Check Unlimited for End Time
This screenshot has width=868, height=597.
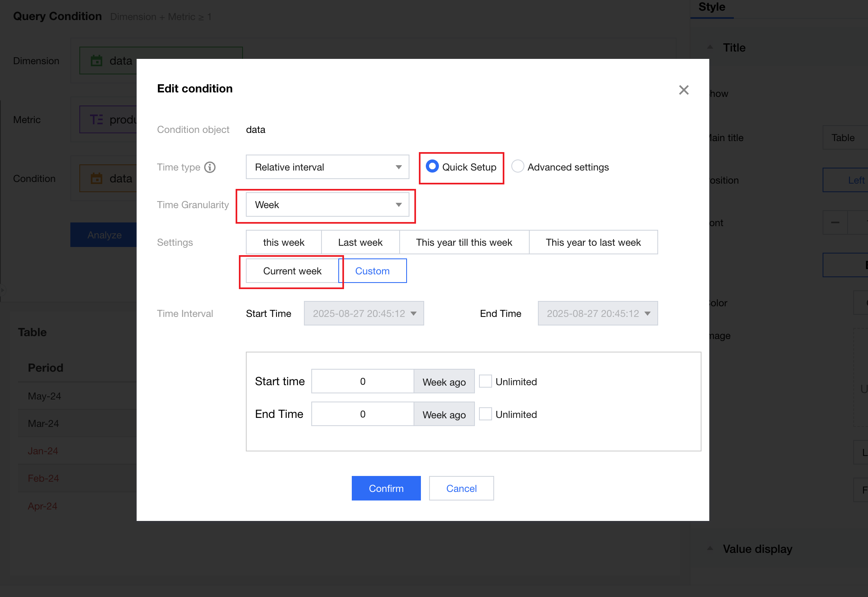[485, 414]
